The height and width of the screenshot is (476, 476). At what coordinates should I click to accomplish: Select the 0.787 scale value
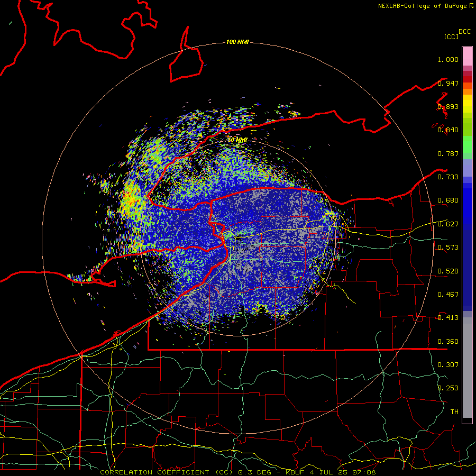pos(448,153)
